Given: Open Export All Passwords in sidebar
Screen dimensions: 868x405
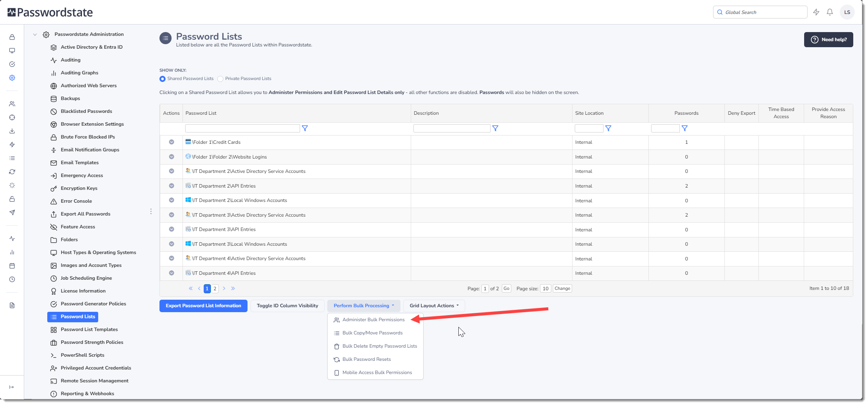Looking at the screenshot, I should (85, 214).
